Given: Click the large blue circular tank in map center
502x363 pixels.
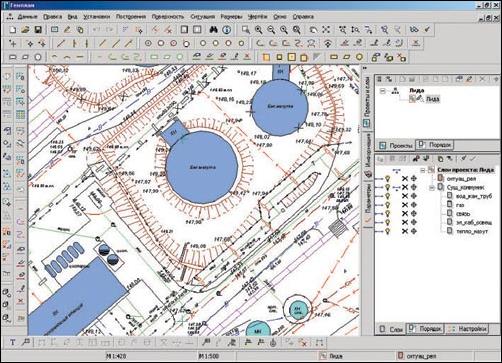Looking at the screenshot, I should pos(202,167).
